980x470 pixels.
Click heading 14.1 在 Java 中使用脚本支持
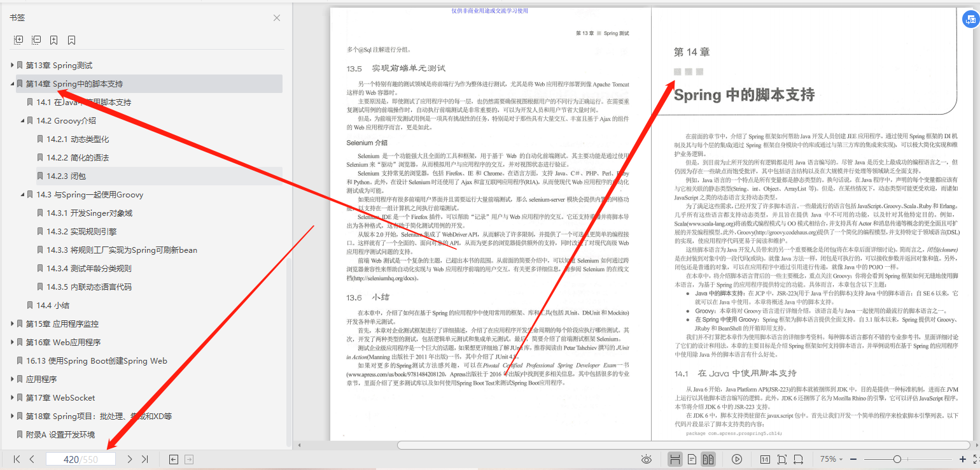point(735,373)
